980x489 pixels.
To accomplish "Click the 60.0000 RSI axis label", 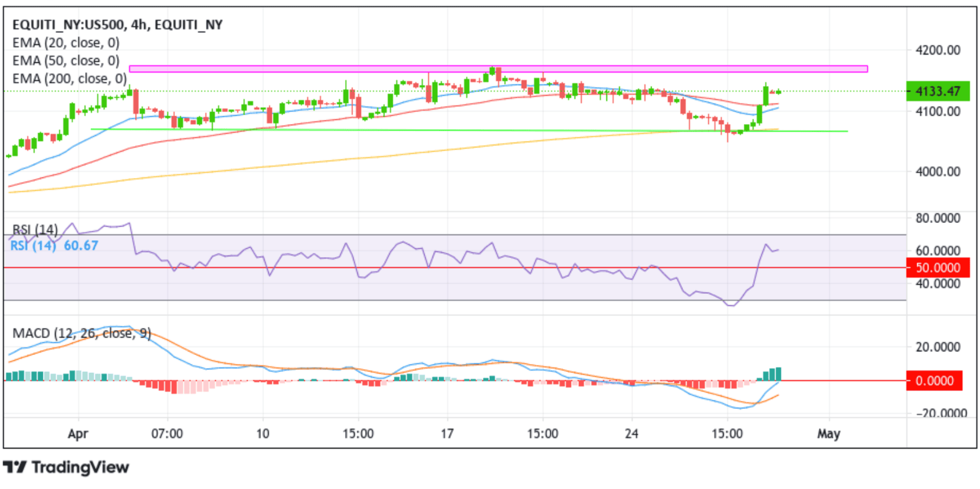I will click(x=938, y=250).
